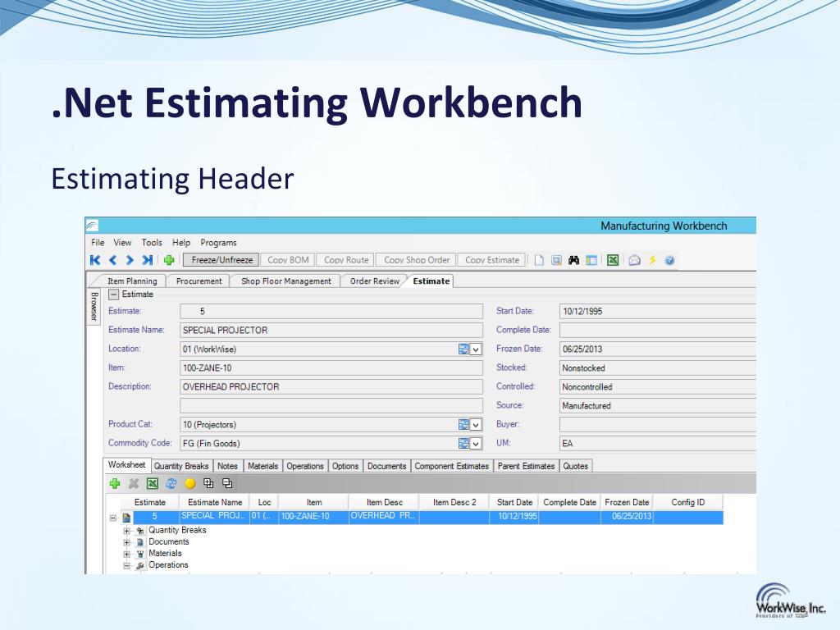The width and height of the screenshot is (840, 630).
Task: Open the Quotes tab
Action: [575, 466]
